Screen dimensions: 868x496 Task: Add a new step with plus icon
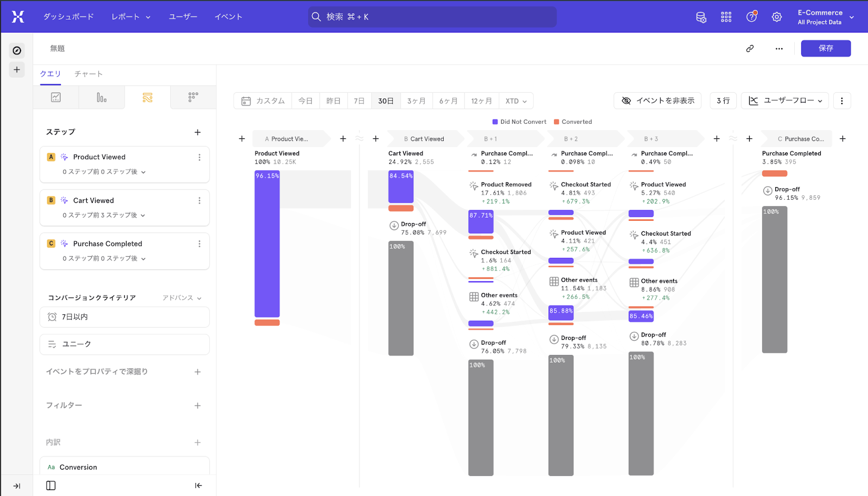pos(197,132)
